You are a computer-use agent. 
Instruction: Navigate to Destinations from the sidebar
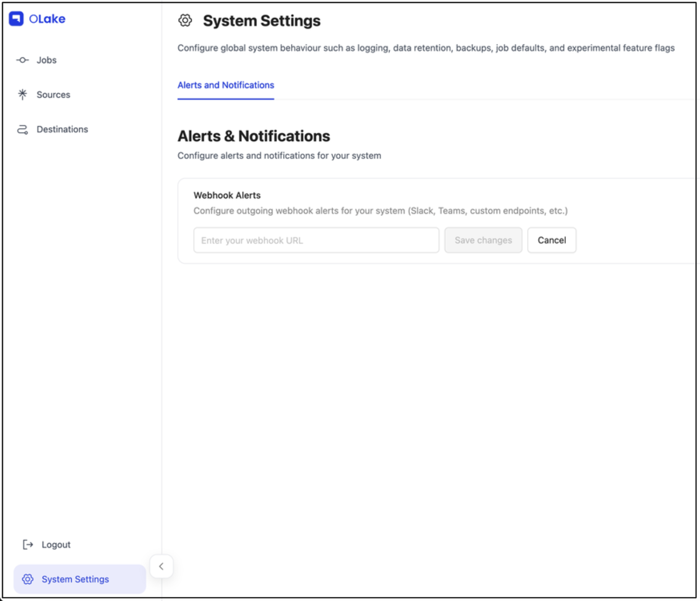(62, 129)
